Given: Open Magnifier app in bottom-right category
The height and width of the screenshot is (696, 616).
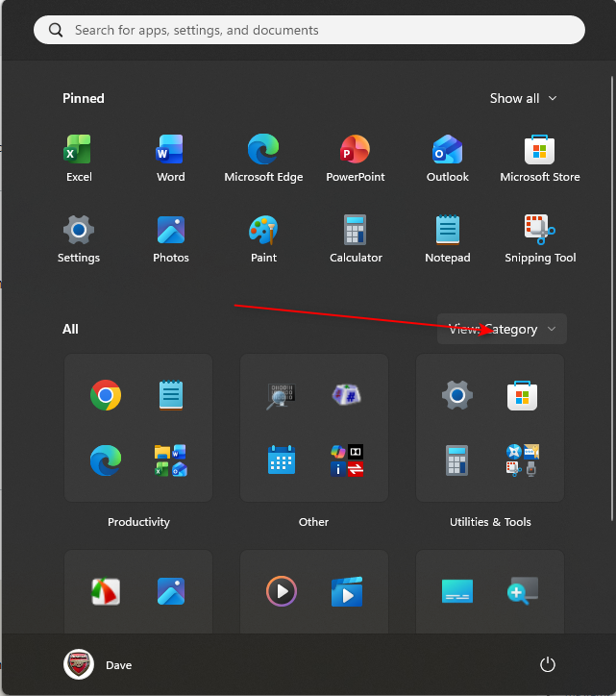Looking at the screenshot, I should pos(523,591).
